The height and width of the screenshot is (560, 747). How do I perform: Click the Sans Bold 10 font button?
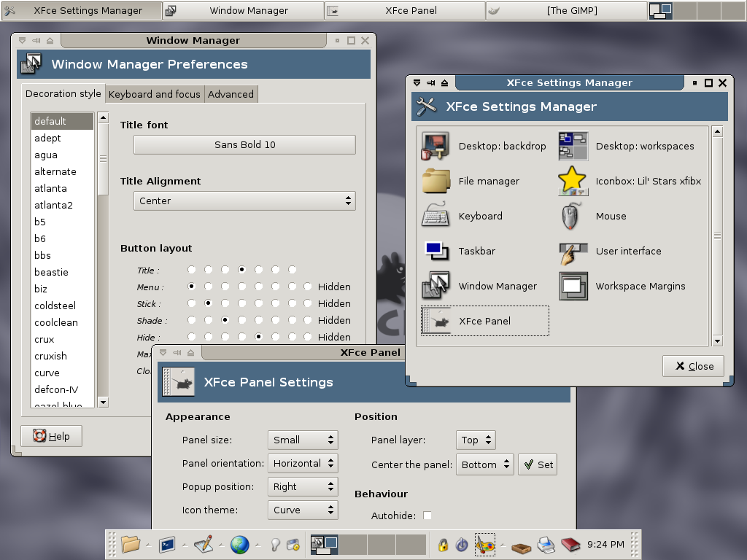tap(244, 144)
